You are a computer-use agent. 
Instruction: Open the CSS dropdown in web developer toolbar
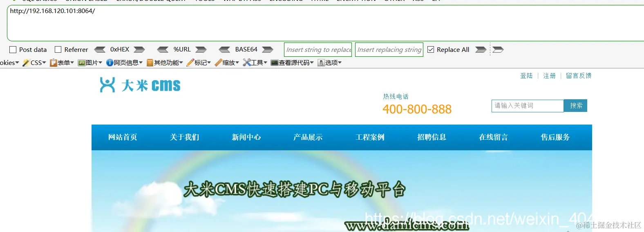click(34, 62)
